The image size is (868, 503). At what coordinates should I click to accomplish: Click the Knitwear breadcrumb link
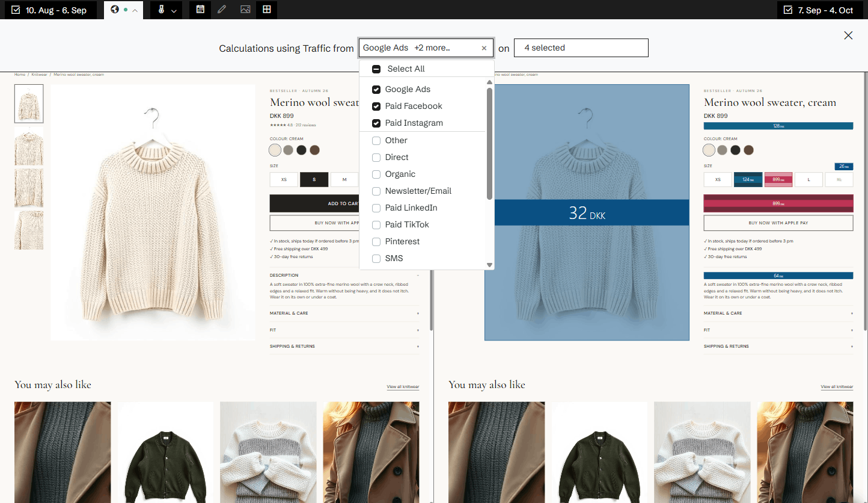[40, 75]
